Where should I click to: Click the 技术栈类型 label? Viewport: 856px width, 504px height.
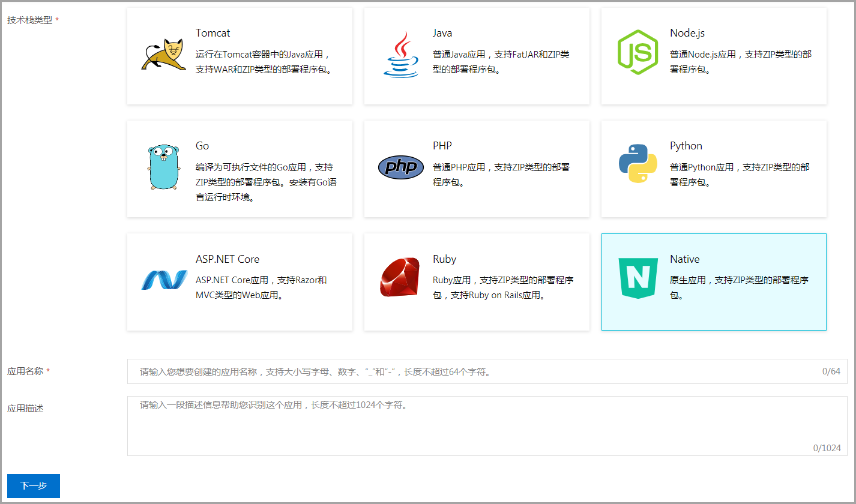(30, 20)
